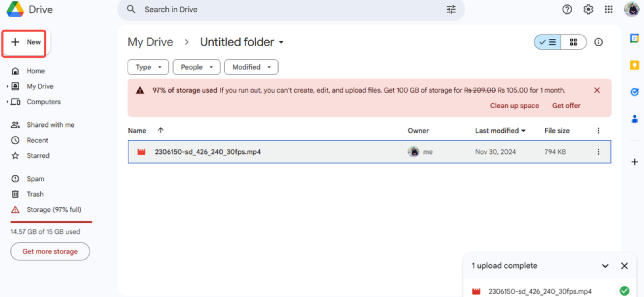Open Help with the question mark icon
This screenshot has height=297, width=644.
[x=567, y=9]
